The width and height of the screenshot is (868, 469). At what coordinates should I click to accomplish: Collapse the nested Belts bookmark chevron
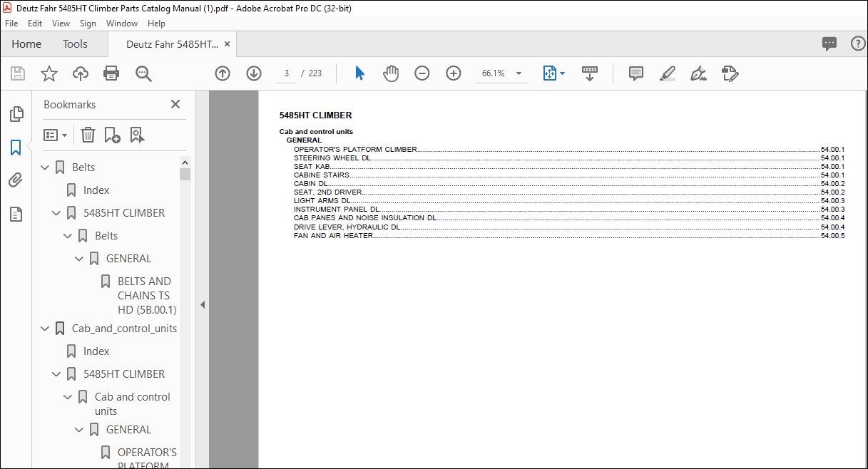click(68, 236)
